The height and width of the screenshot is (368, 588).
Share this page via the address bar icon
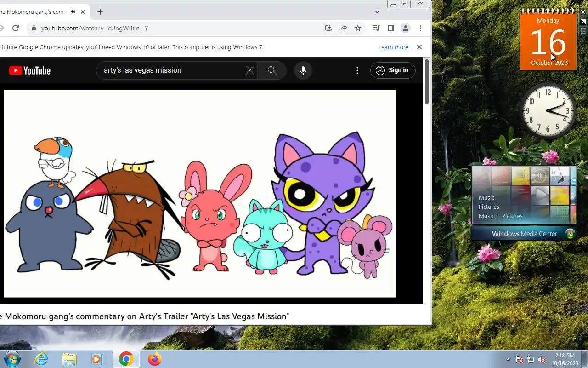[x=343, y=28]
